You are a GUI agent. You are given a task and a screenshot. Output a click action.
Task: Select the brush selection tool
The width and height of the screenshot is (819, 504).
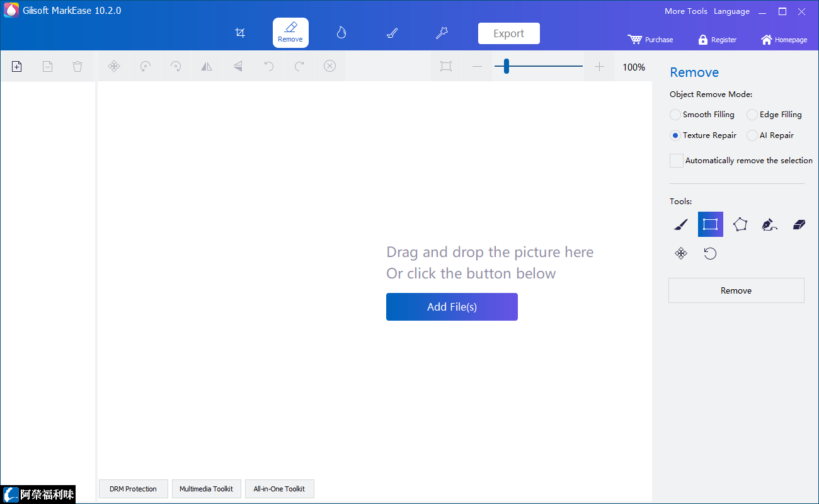(x=681, y=224)
